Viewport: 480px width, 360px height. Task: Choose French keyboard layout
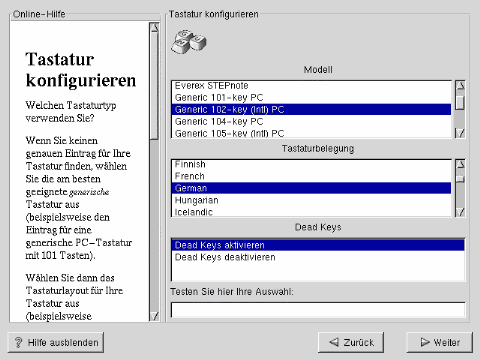point(311,176)
